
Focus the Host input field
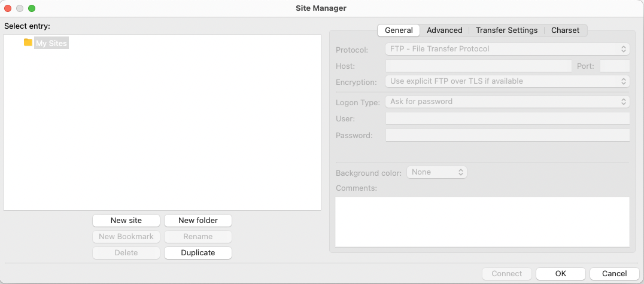coord(478,66)
